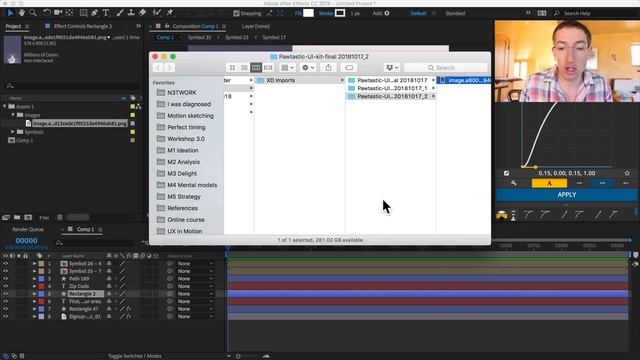Viewport: 640px width, 360px height.
Task: Create a new folder in Project panel
Action: coord(17,218)
